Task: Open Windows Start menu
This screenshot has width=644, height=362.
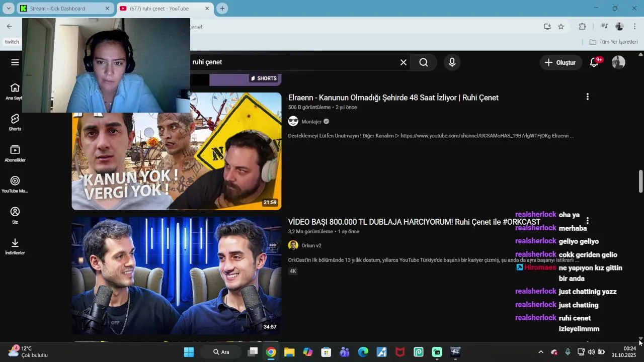Action: coord(189,352)
